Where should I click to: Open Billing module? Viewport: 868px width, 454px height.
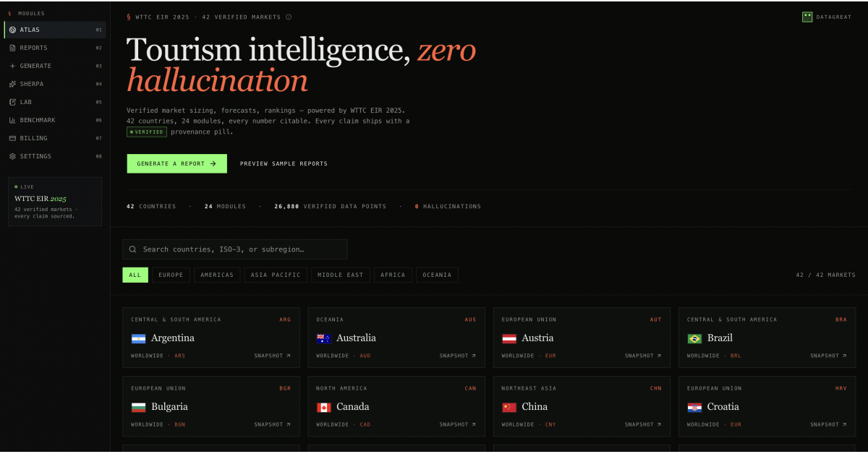(55, 138)
